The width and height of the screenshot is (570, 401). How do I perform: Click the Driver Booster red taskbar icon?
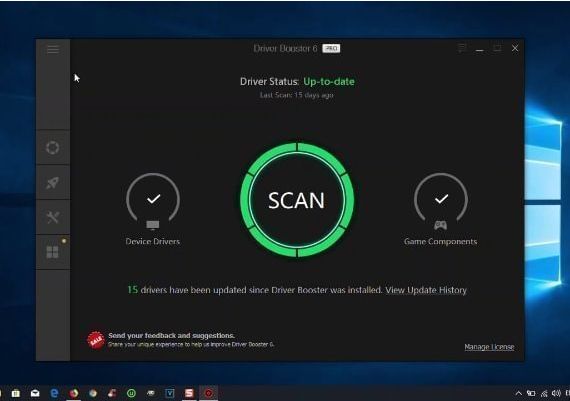(208, 393)
